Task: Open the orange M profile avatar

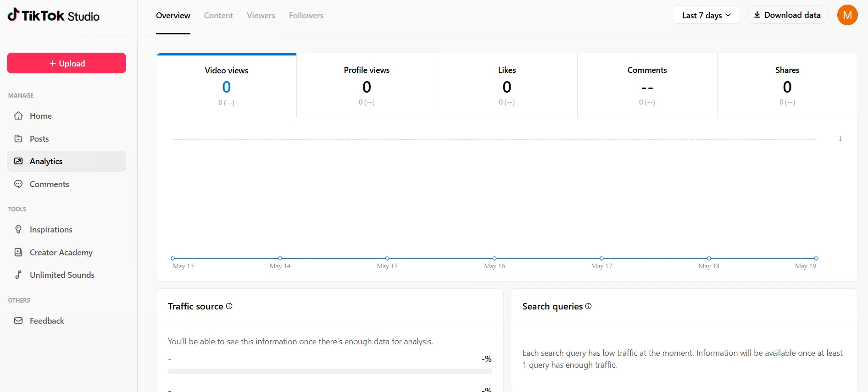Action: point(847,15)
